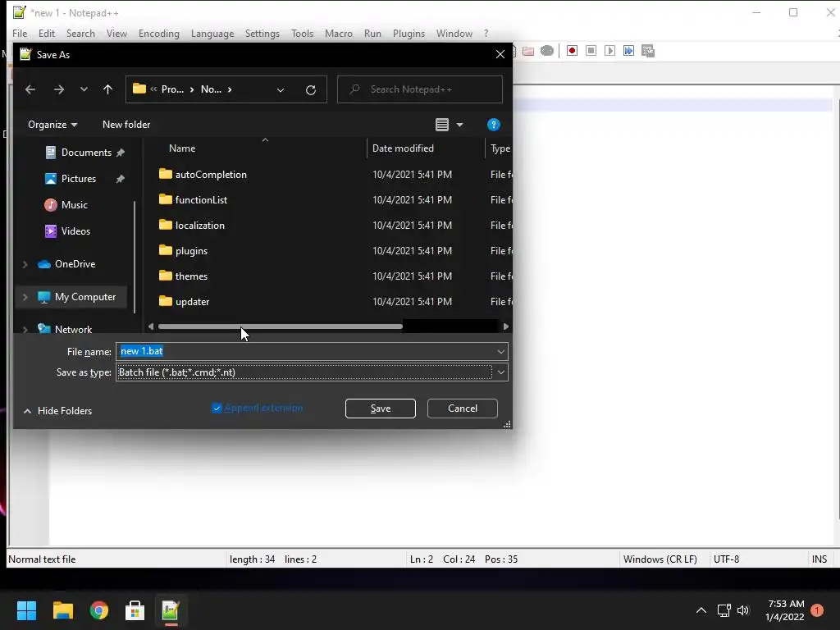
Task: Click Notepad++ taskbar icon
Action: click(x=171, y=610)
